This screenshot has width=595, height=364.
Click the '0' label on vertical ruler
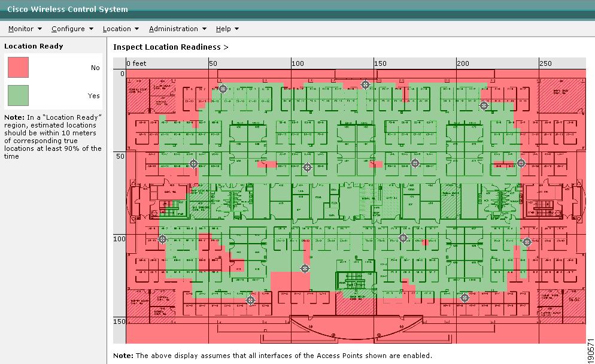click(x=122, y=74)
